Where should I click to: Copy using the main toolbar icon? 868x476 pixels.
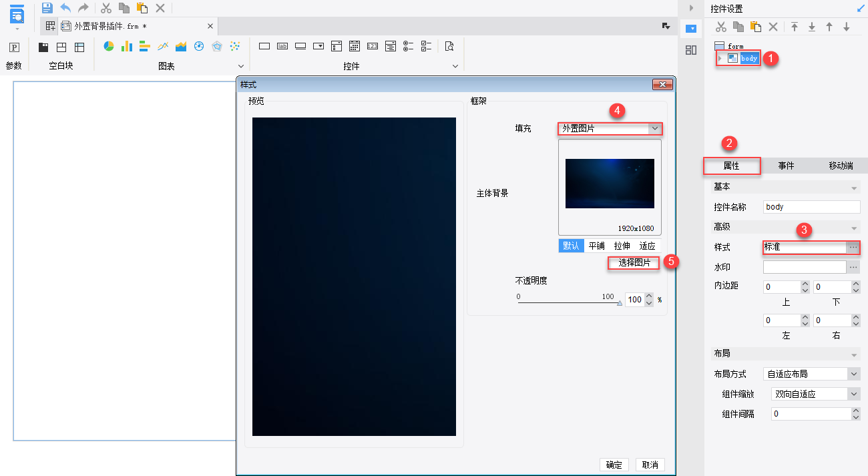(124, 8)
